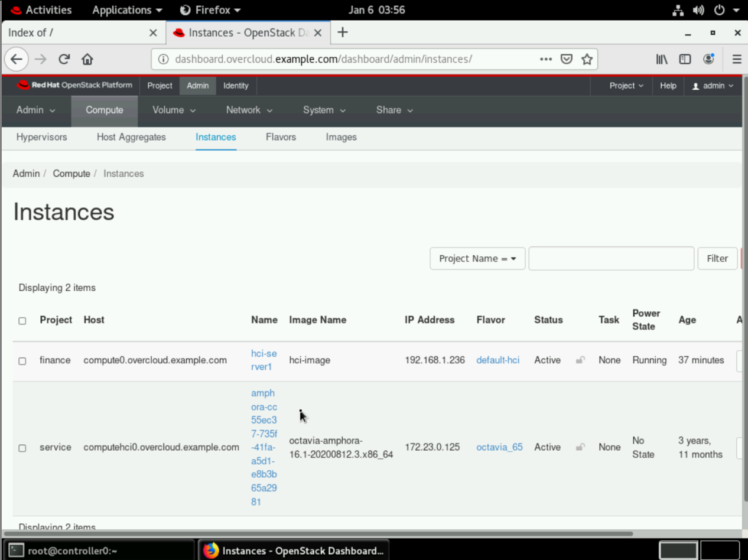Screen dimensions: 748x560
Task: Open the Flavors tab
Action: tap(281, 137)
